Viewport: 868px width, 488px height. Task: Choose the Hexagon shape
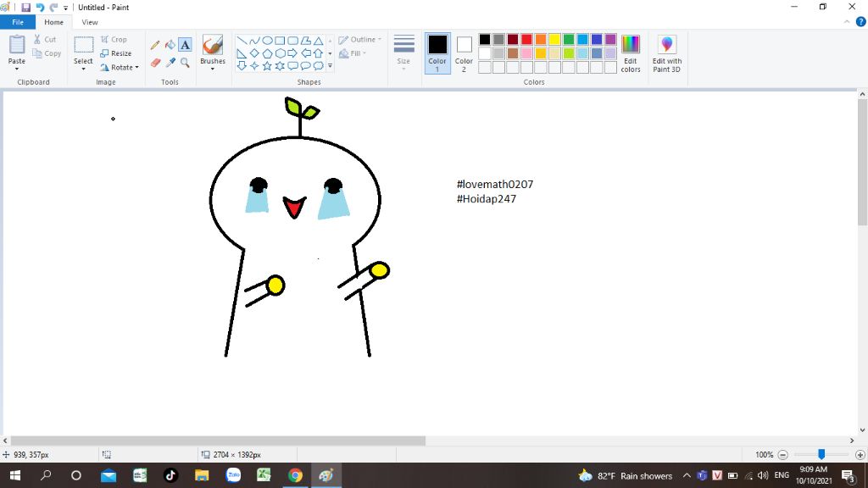coord(280,53)
